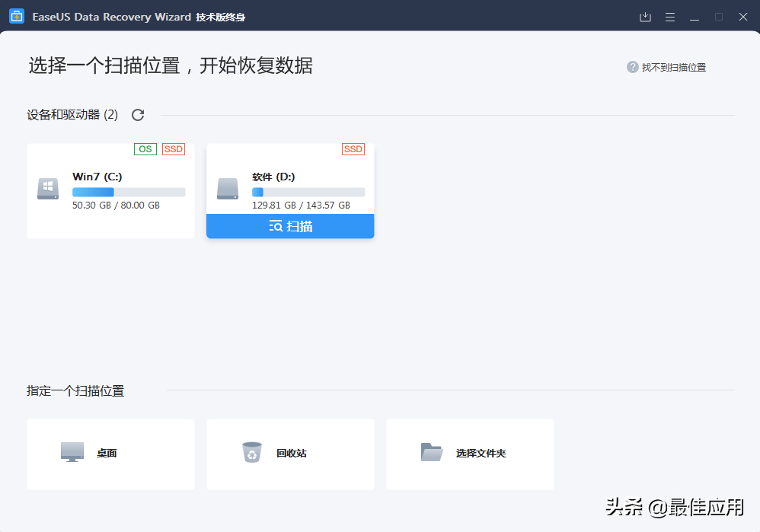Click the 129.81 GB / 143.57 GB text
The image size is (760, 532).
301,205
